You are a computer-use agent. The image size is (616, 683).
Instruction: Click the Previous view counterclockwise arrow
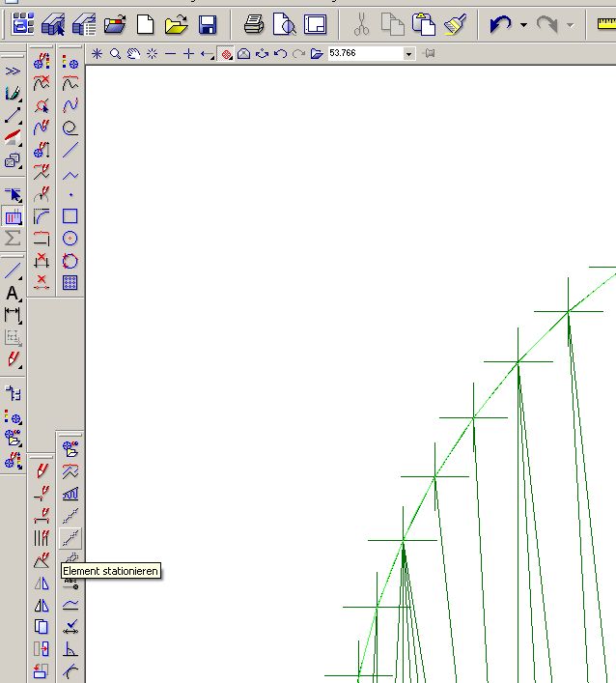pyautogui.click(x=280, y=53)
